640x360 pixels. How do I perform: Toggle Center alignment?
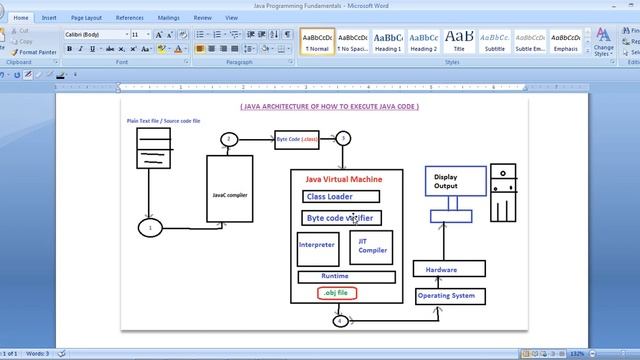point(211,49)
